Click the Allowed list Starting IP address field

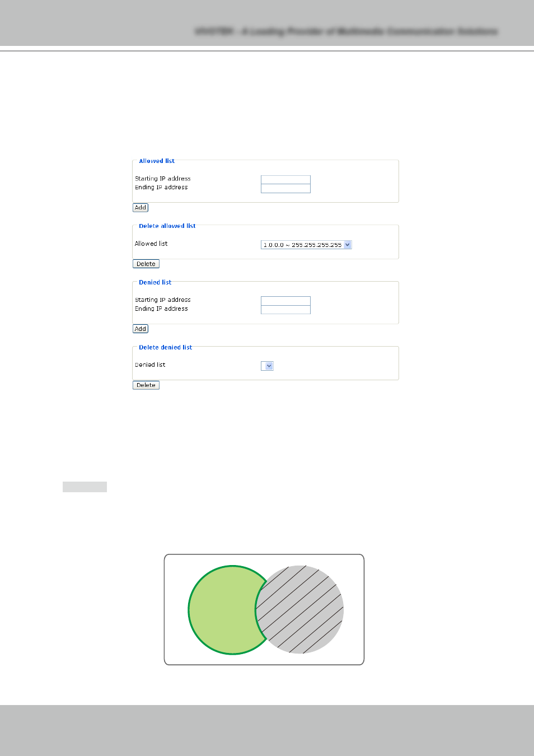[285, 180]
